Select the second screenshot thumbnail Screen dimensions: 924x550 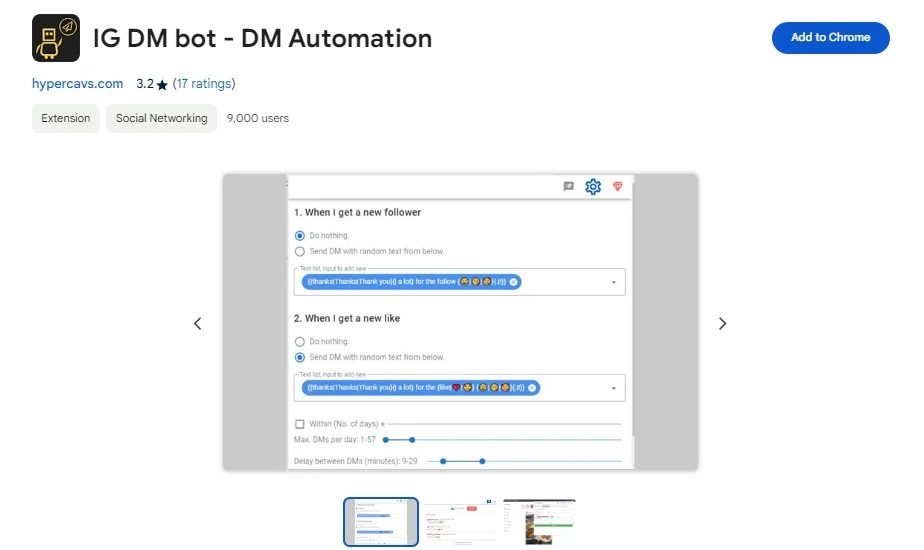pyautogui.click(x=461, y=522)
